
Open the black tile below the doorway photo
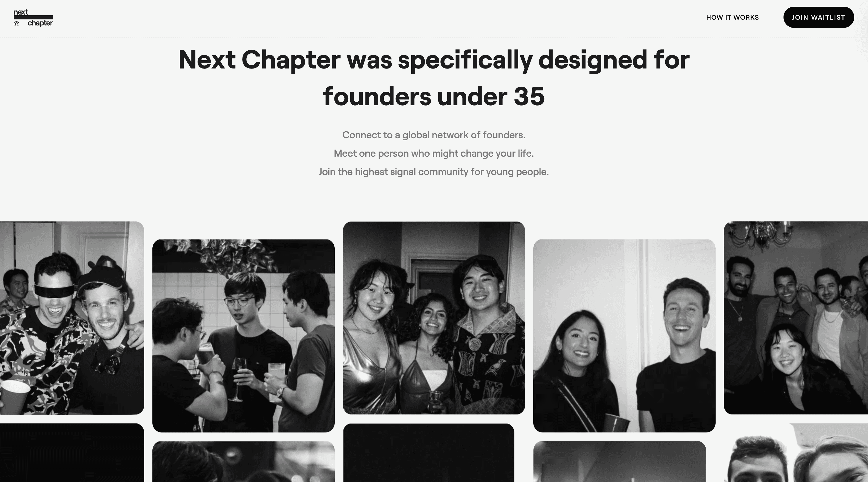tap(428, 453)
